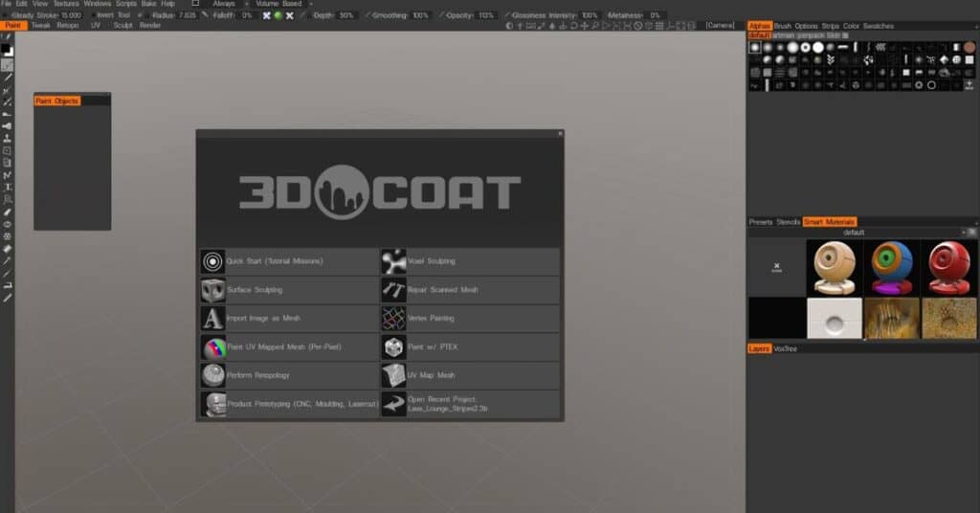
Task: Switch to the Brush panel tab
Action: [x=783, y=26]
